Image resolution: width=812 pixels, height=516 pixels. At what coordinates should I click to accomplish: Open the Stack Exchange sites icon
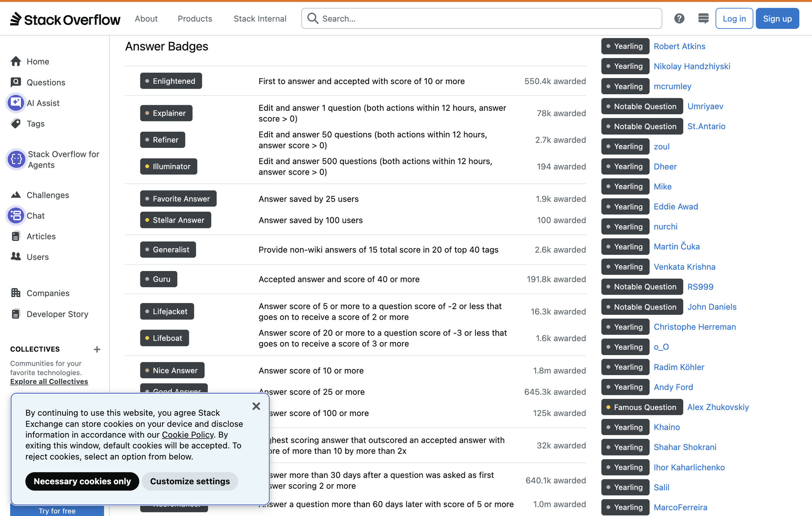703,19
